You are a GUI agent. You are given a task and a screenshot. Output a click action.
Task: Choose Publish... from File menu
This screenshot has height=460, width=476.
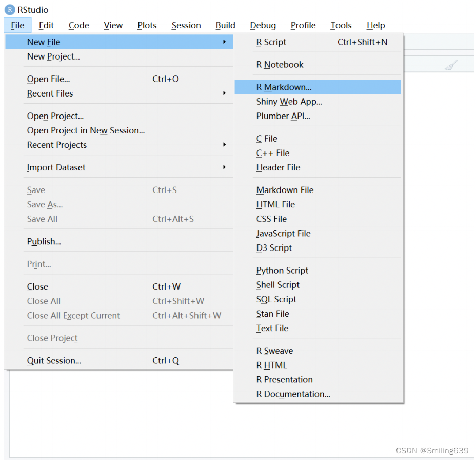119,241
